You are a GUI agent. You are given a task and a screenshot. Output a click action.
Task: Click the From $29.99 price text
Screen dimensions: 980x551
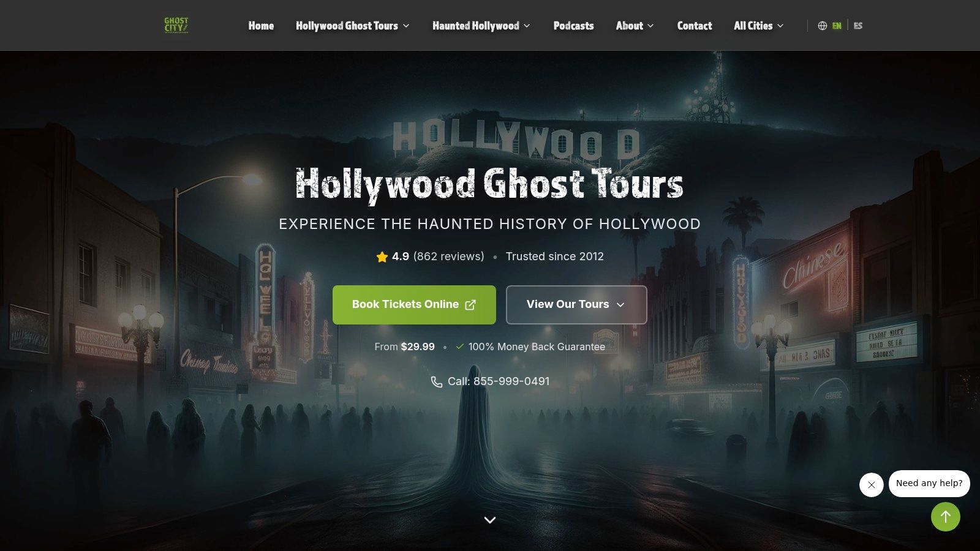click(405, 347)
